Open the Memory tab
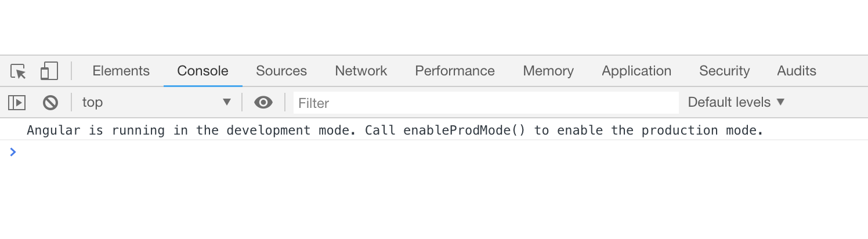Screen dimensions: 868x239 pyautogui.click(x=548, y=71)
